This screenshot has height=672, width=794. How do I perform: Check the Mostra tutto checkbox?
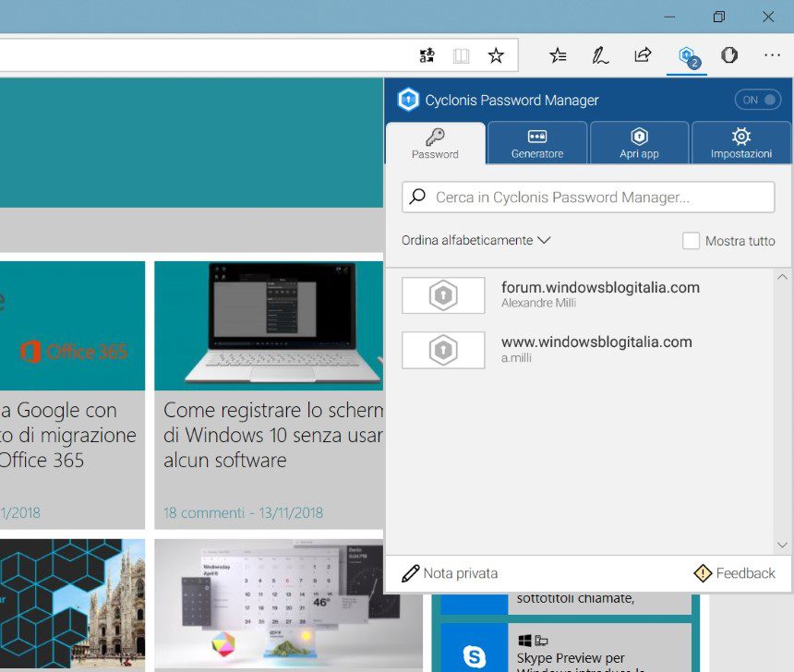coord(691,241)
